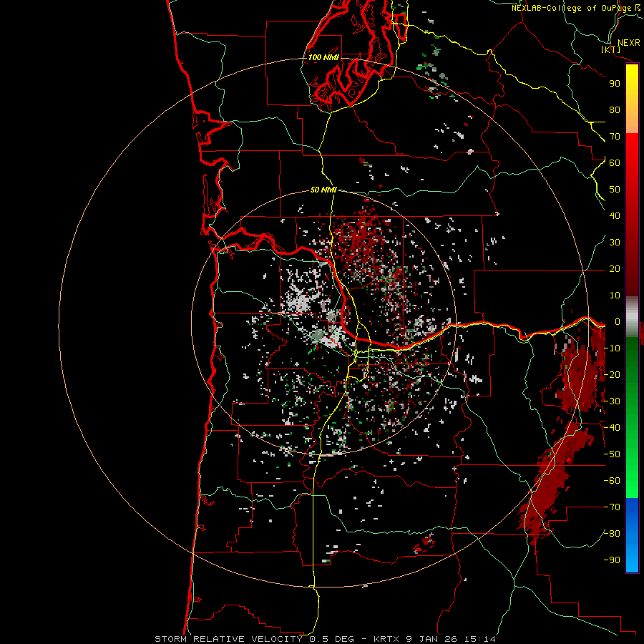Select the 90 value on the velocity scale
Screen dimensions: 644x644
click(x=615, y=83)
